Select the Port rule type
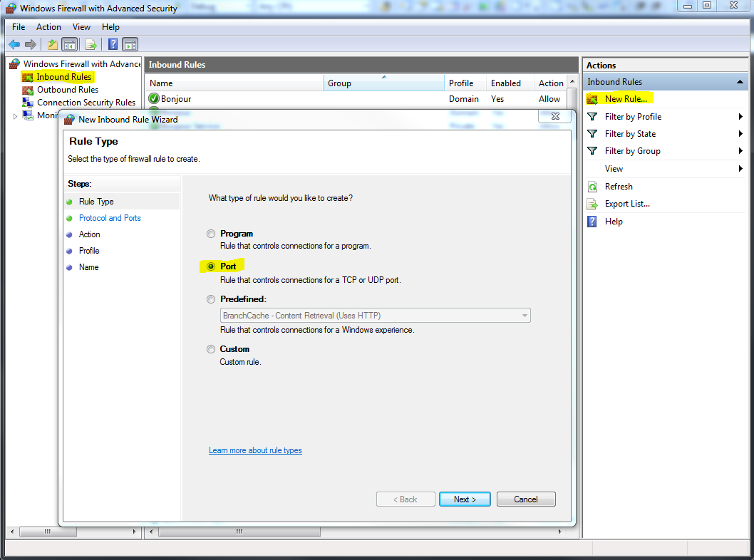 click(211, 264)
